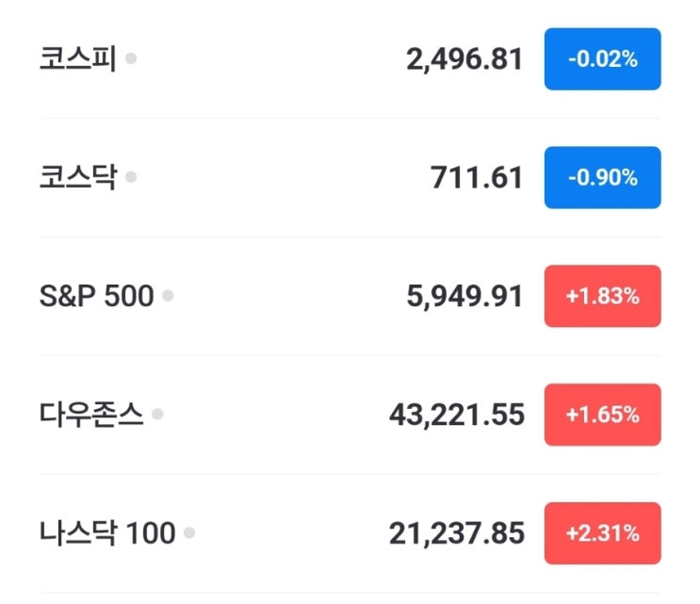700x604 pixels.
Task: Click the 21,237.85 Nasdaq value
Action: [456, 533]
